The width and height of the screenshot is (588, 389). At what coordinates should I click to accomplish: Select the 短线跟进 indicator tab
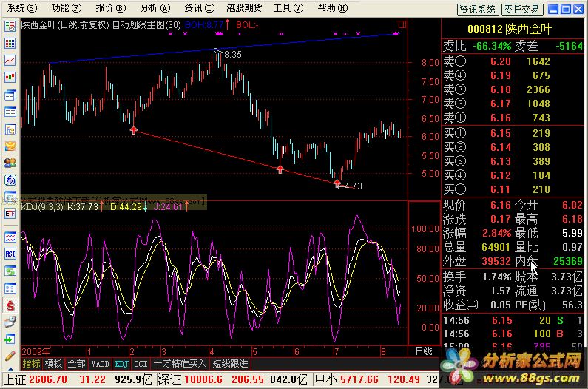(x=230, y=364)
